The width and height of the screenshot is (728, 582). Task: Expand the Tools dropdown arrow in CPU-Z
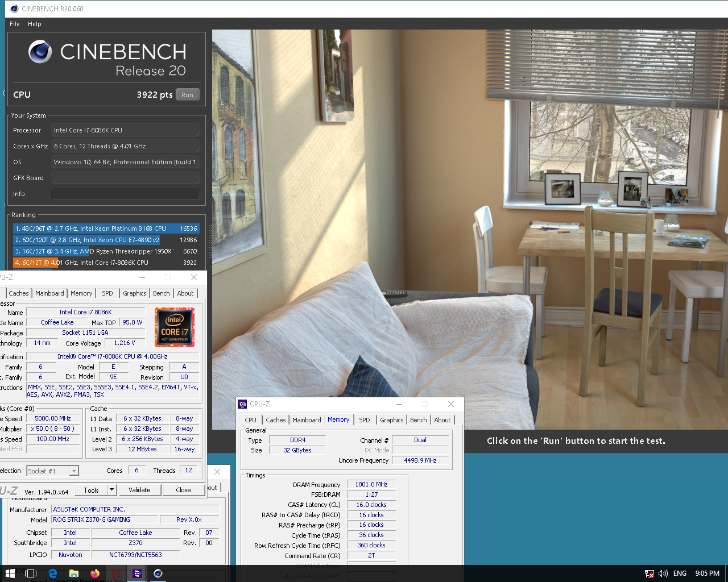point(111,490)
